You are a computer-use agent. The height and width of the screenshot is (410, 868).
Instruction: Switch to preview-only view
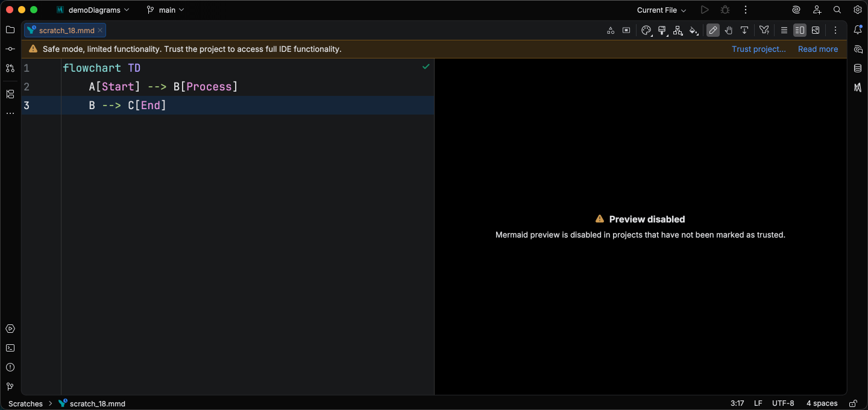(816, 30)
